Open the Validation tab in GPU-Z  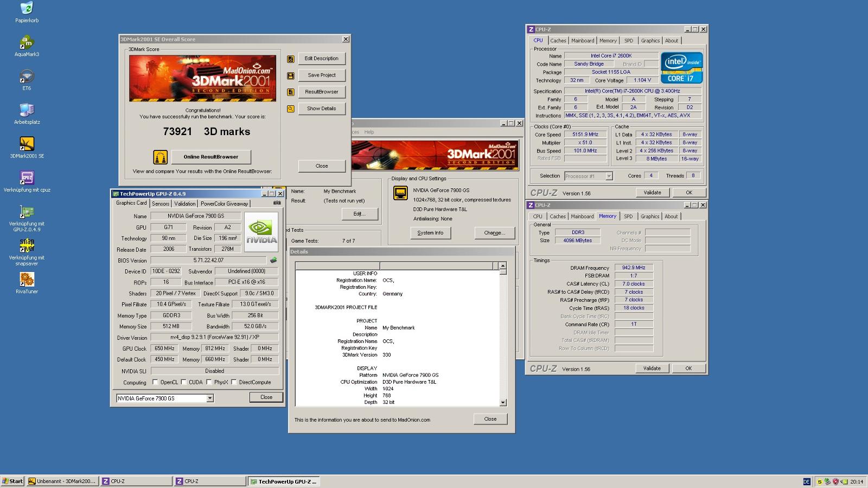(x=185, y=204)
